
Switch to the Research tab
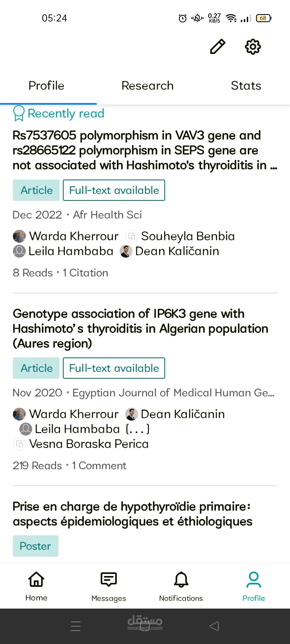147,86
